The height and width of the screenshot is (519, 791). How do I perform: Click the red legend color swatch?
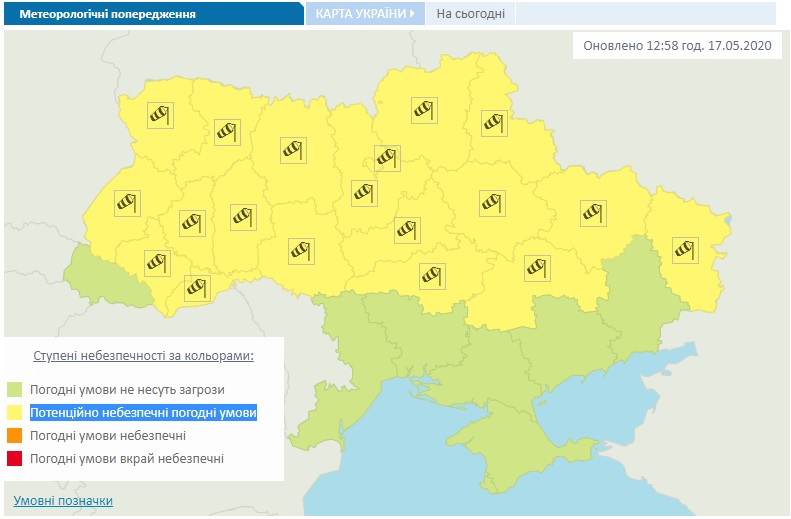tap(14, 458)
